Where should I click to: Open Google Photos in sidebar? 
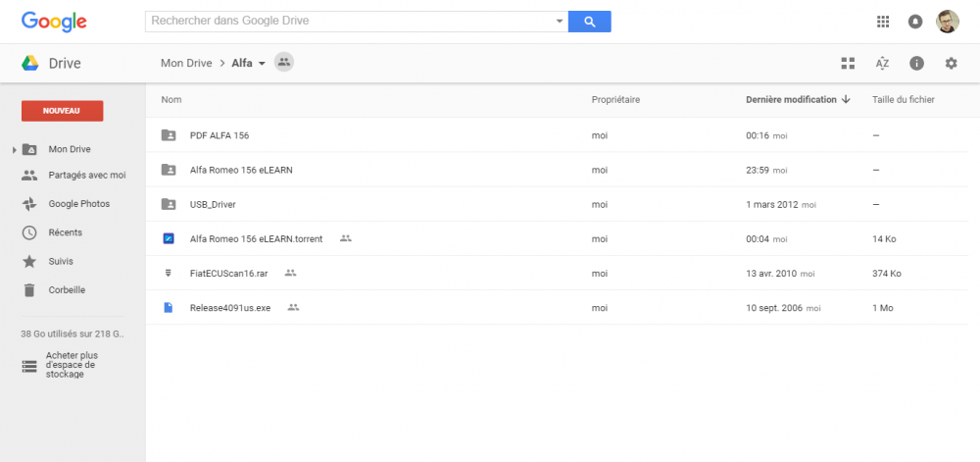tap(78, 204)
